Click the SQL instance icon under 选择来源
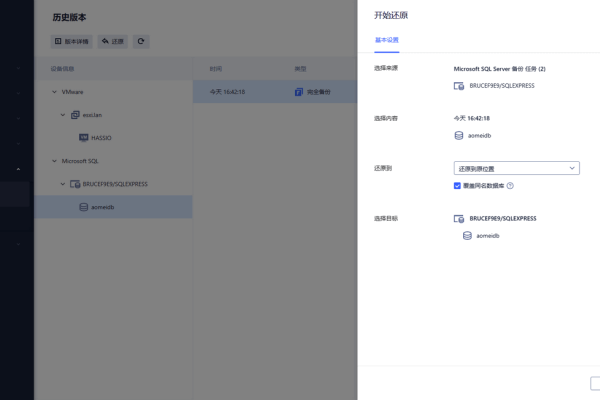Screen dimensions: 600x400 pos(459,87)
